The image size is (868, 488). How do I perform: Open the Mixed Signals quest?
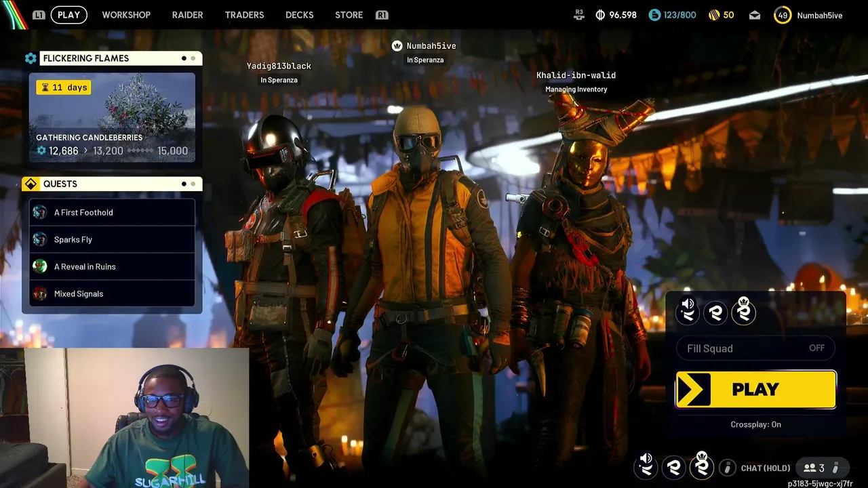pos(112,293)
